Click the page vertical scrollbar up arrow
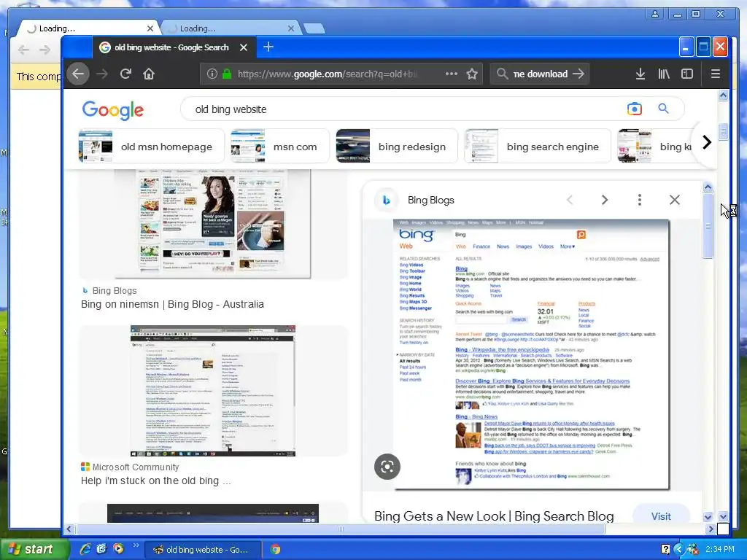 point(723,96)
